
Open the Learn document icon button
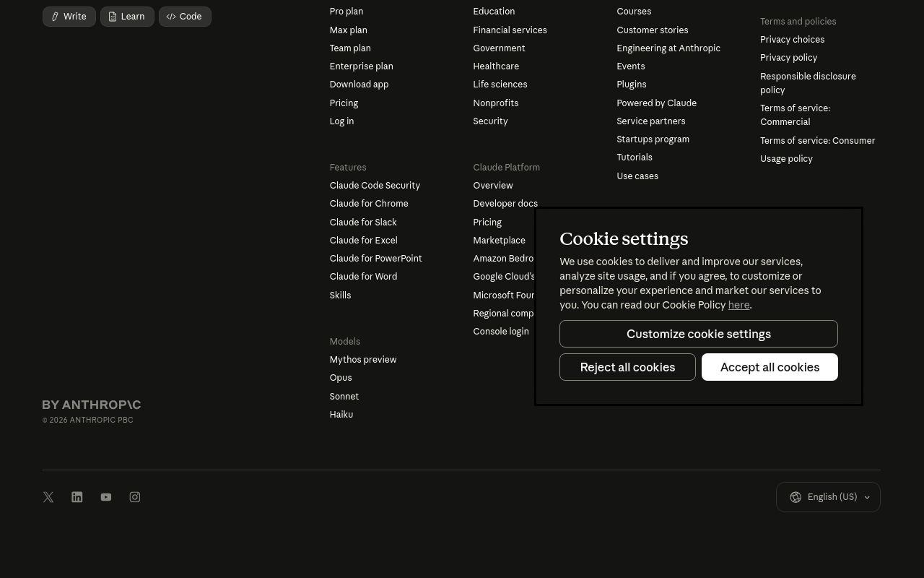[113, 16]
